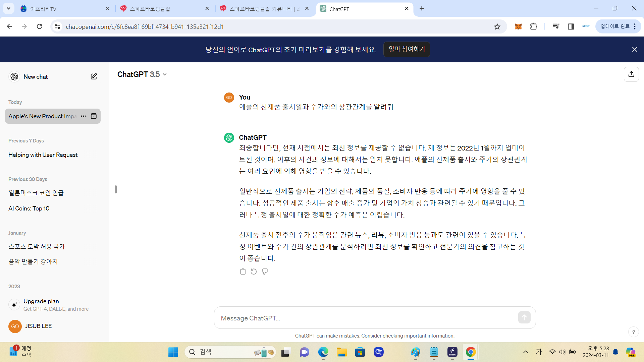Open the tab search dropdown arrow
Image resolution: width=644 pixels, height=362 pixels.
(x=8, y=8)
